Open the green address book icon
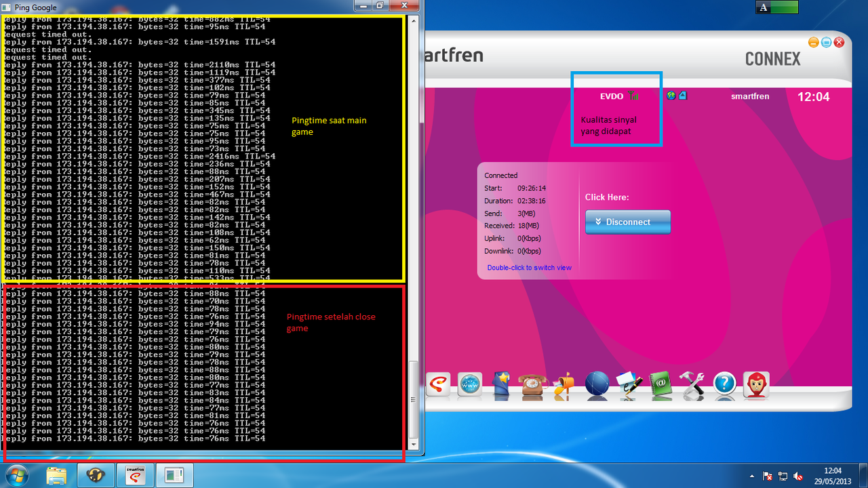The image size is (868, 488). (660, 384)
